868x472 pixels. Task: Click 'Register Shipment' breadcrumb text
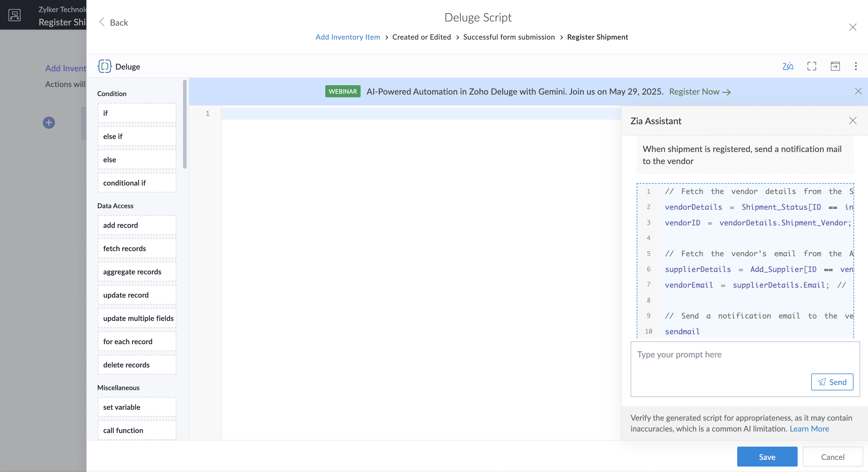(597, 37)
